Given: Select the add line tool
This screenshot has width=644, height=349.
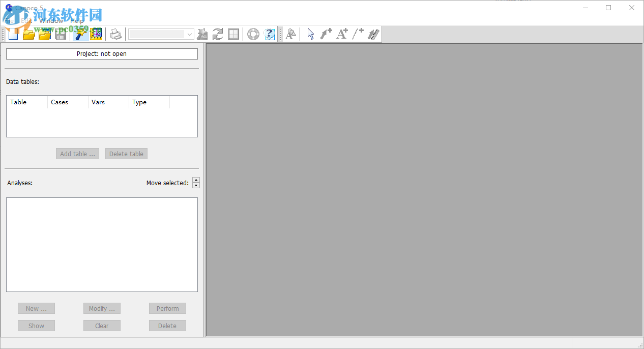Looking at the screenshot, I should (358, 34).
